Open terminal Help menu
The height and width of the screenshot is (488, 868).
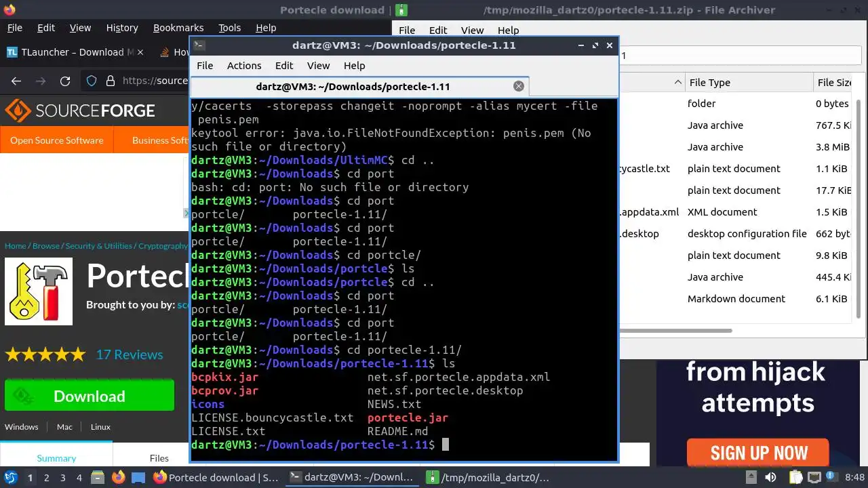(355, 66)
